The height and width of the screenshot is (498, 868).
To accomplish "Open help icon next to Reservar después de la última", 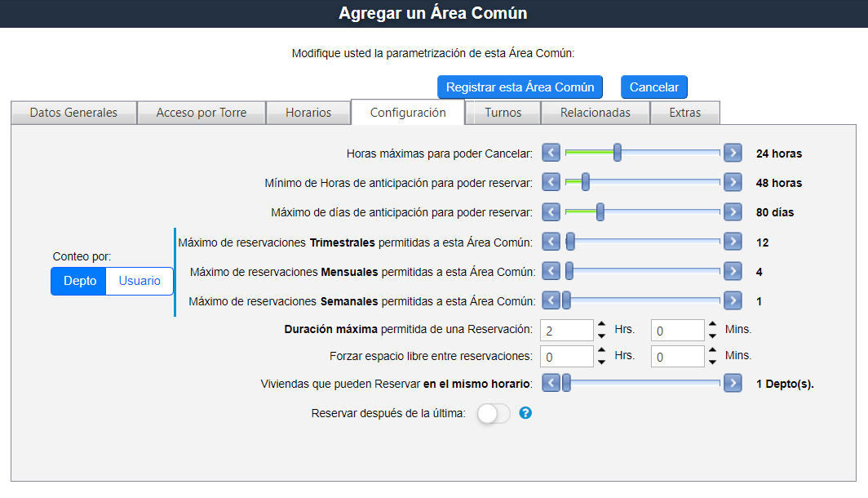I will (525, 413).
